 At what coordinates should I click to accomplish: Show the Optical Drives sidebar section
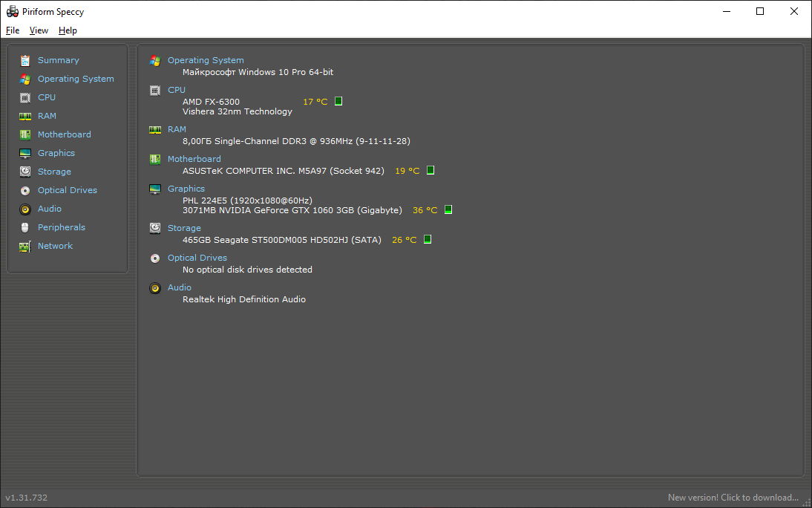click(x=68, y=190)
